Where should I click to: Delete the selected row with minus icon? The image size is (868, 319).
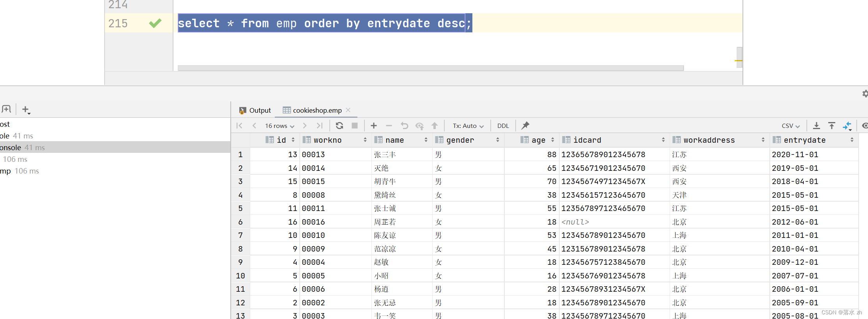point(389,126)
